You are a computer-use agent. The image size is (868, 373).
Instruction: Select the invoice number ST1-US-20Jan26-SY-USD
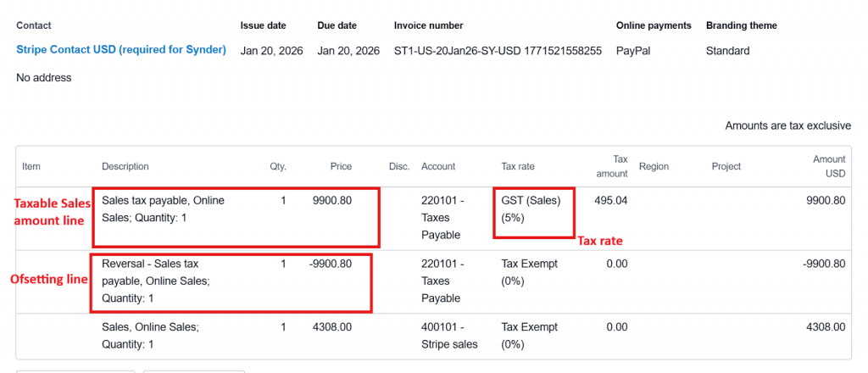pyautogui.click(x=498, y=51)
